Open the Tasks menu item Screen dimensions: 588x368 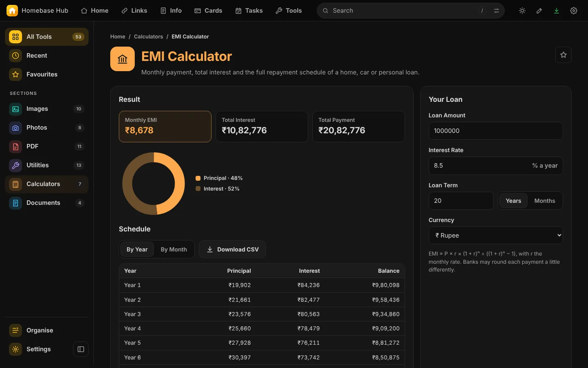click(x=249, y=11)
